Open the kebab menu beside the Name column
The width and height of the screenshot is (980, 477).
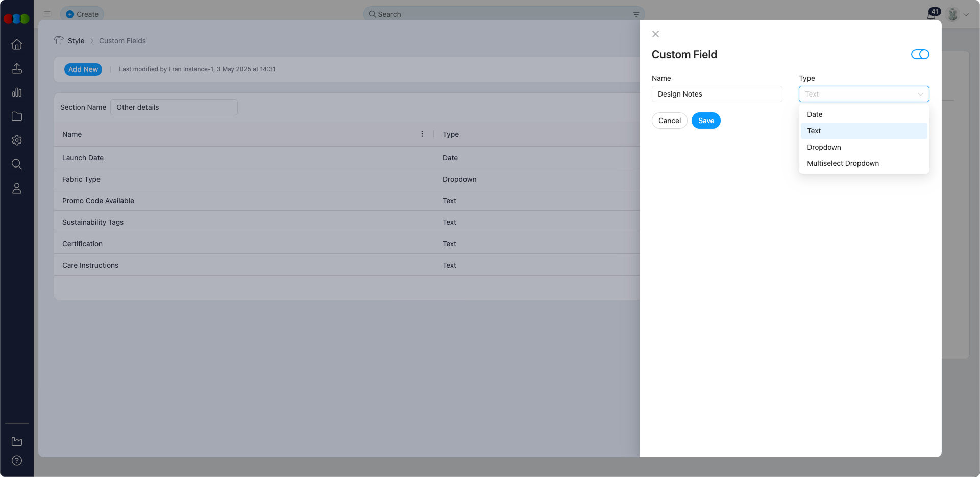pos(422,134)
